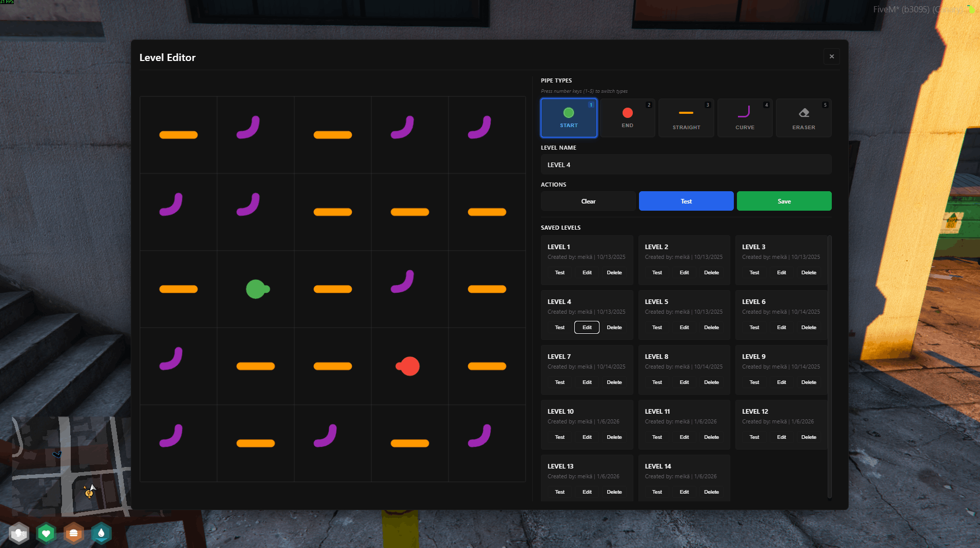Activate the Eraser tool

pos(804,118)
